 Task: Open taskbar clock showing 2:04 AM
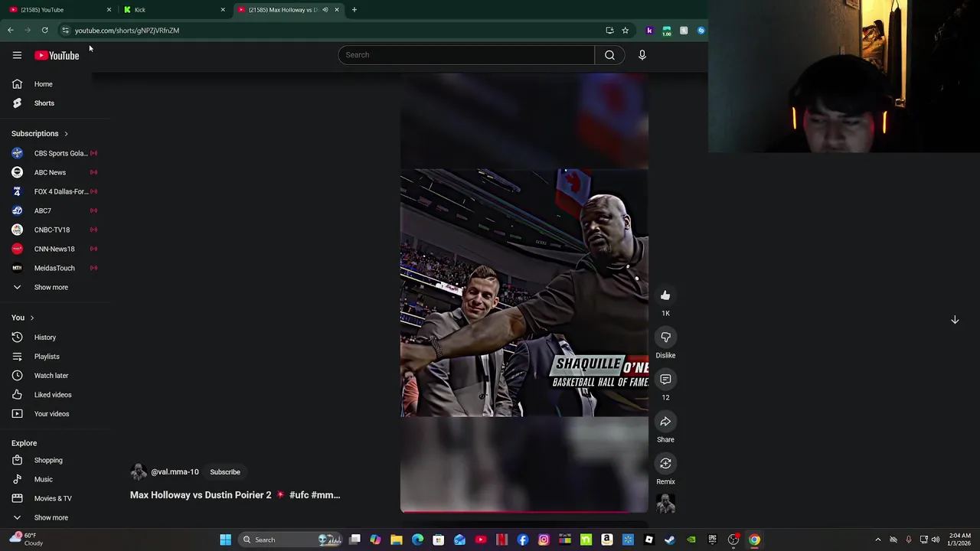coord(960,540)
